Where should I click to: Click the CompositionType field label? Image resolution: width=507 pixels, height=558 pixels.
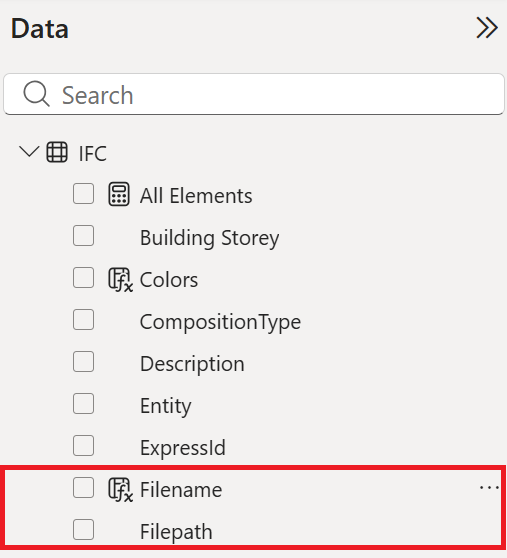point(220,322)
